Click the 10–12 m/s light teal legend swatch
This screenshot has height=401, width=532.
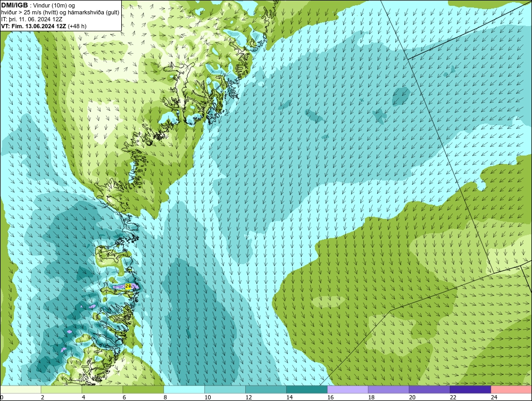tap(225, 389)
